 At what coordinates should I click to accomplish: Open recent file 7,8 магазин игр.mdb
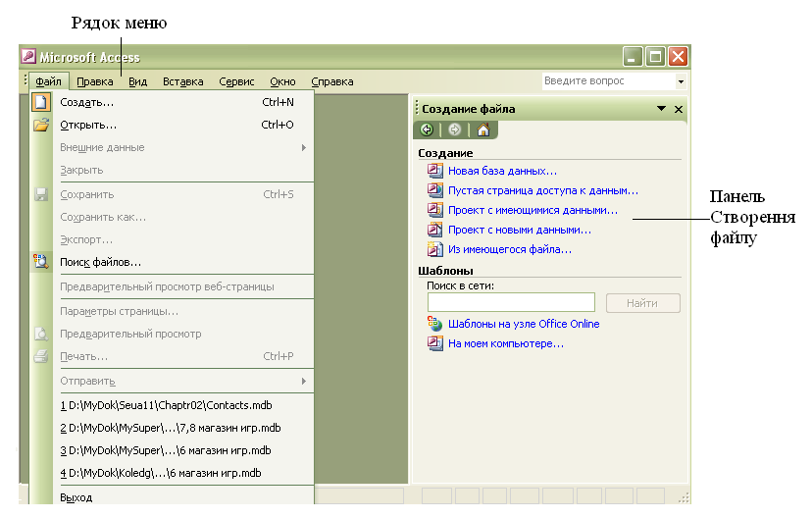coord(173,428)
